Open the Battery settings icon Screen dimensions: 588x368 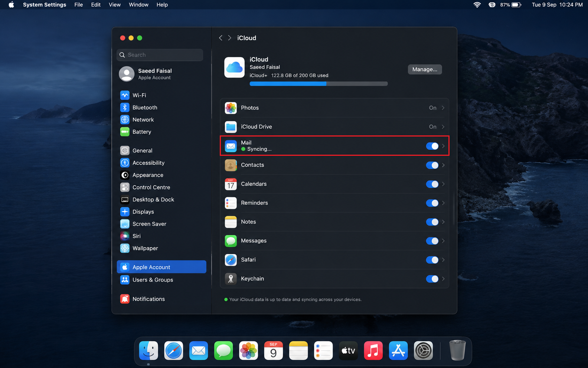125,132
